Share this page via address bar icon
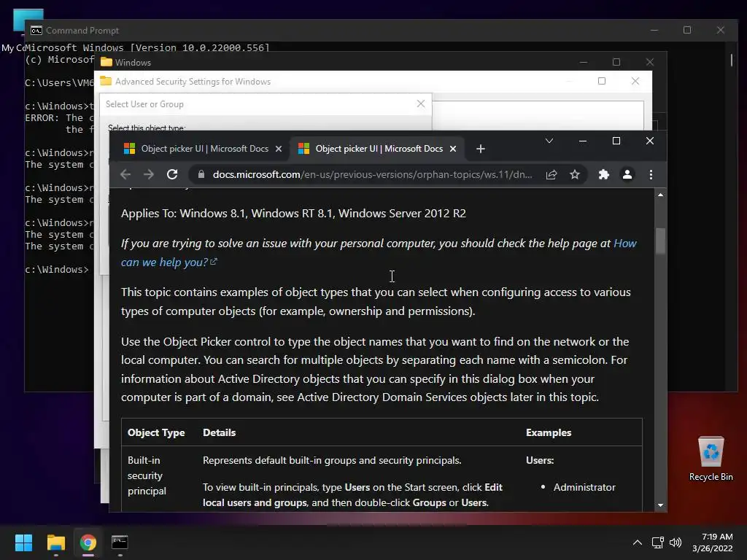This screenshot has height=560, width=747. [551, 175]
